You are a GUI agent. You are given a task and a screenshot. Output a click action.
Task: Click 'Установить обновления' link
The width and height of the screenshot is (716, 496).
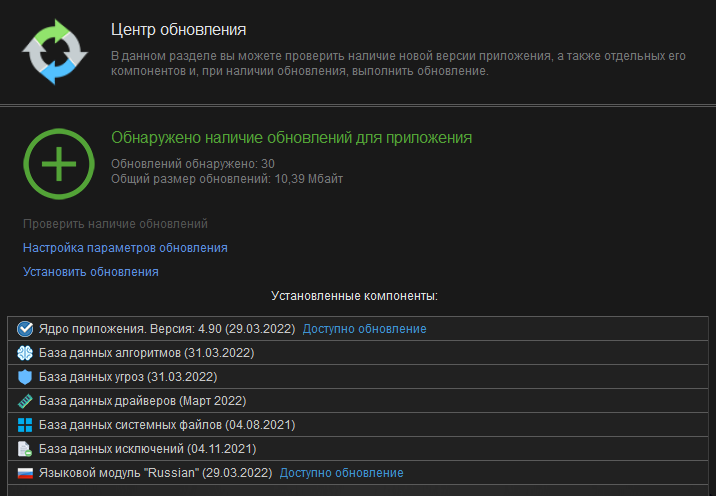click(x=91, y=272)
